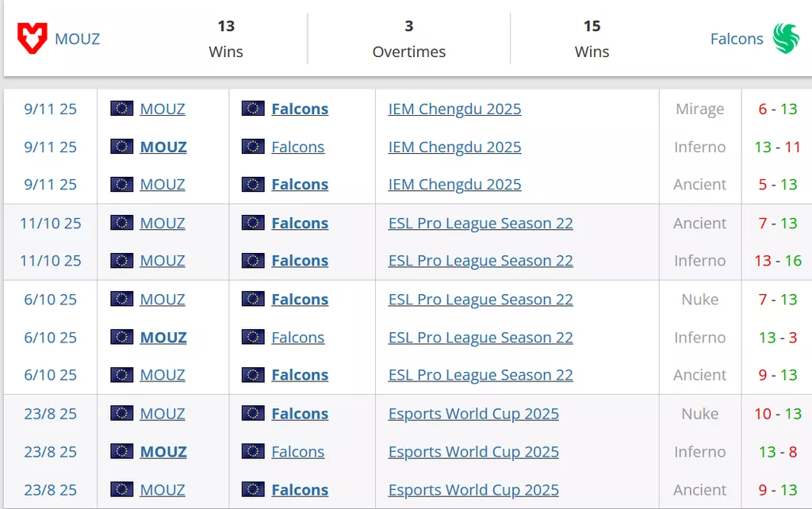This screenshot has width=812, height=509.
Task: Click the Falcons green bird logo
Action: point(786,38)
